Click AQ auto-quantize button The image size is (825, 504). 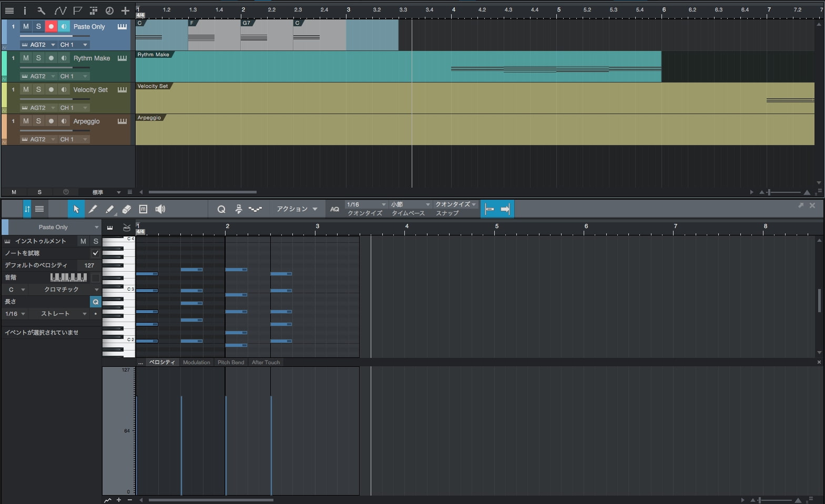coord(334,209)
